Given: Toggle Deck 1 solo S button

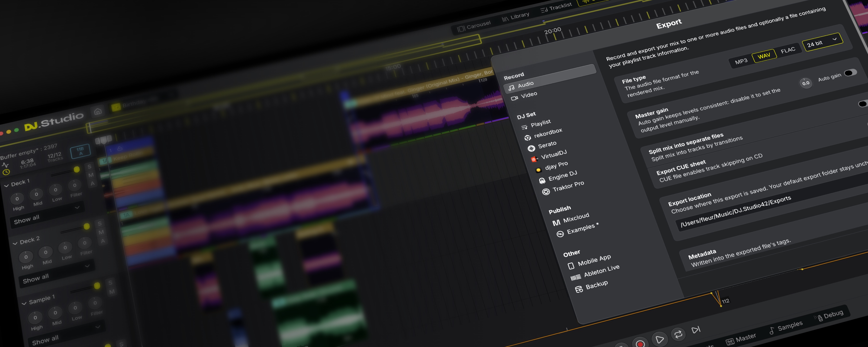Looking at the screenshot, I should [x=89, y=167].
